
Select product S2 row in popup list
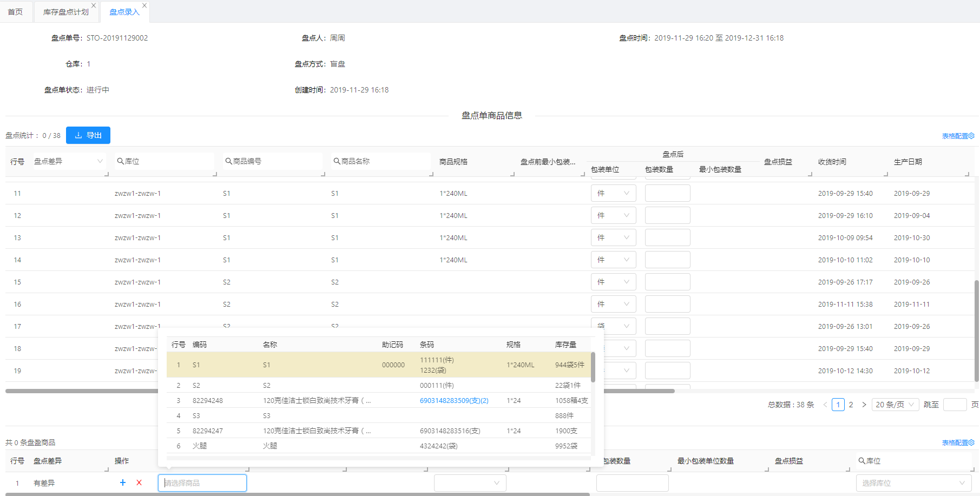(379, 385)
